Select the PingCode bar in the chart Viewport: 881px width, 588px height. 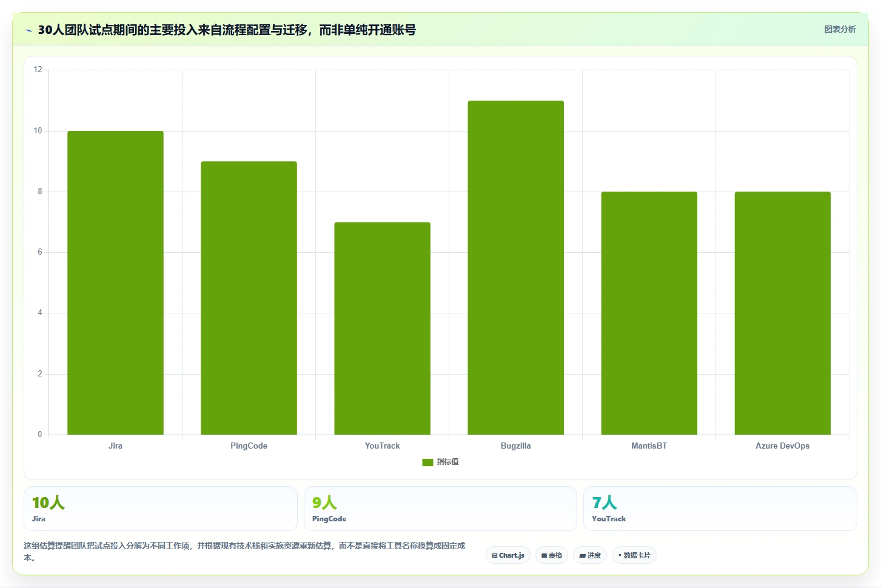tap(249, 298)
